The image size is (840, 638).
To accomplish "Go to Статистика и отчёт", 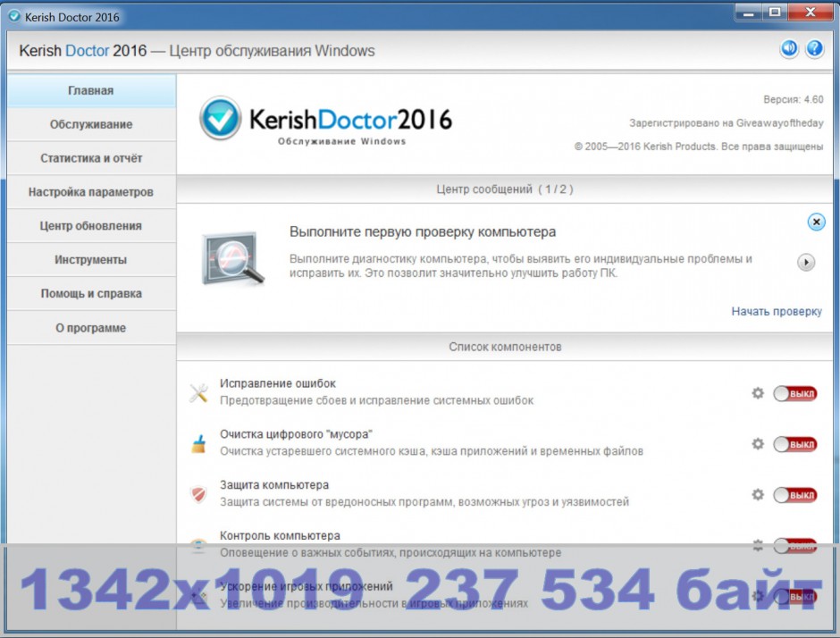I will tap(91, 158).
